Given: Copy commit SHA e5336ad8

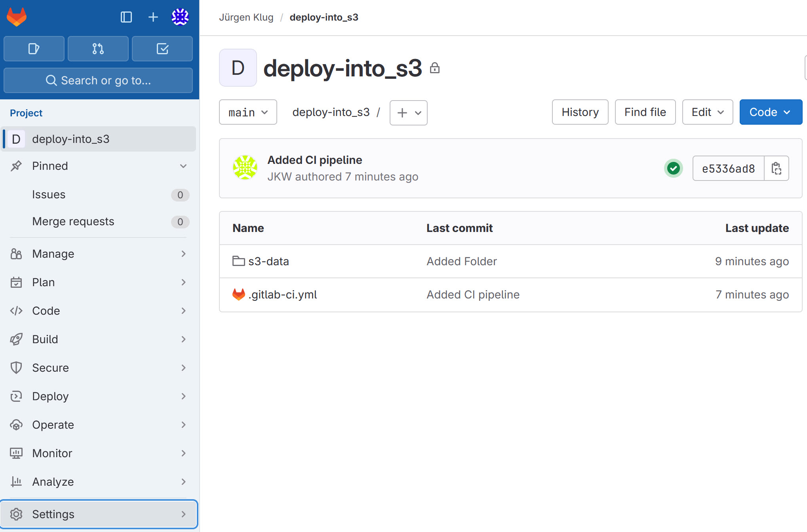Looking at the screenshot, I should click(776, 169).
